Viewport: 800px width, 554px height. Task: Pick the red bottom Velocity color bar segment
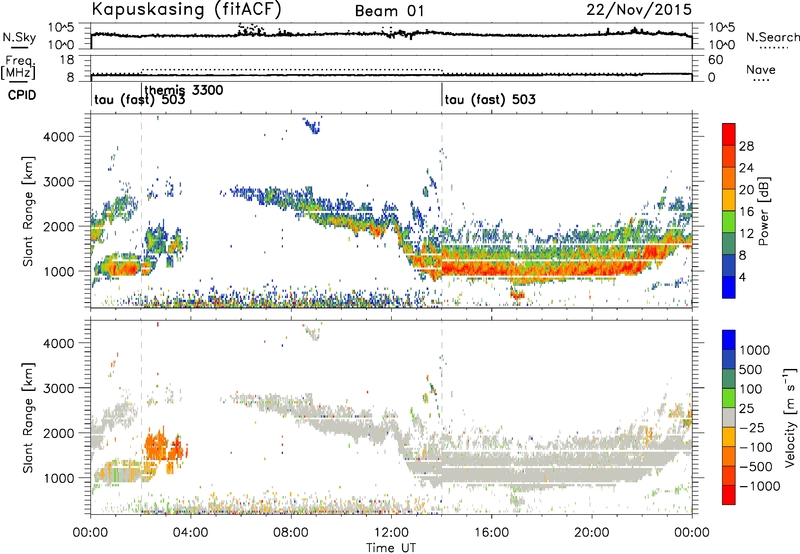coord(729,495)
